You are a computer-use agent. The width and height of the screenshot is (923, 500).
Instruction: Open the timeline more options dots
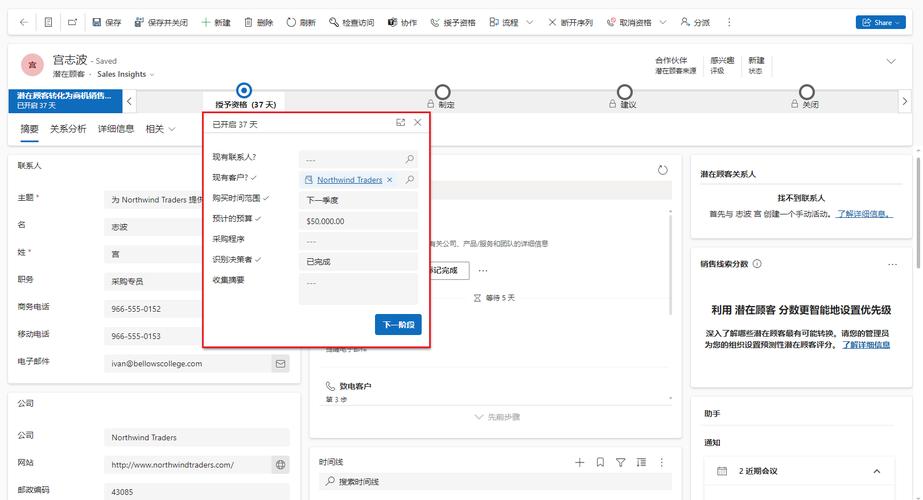pyautogui.click(x=662, y=462)
